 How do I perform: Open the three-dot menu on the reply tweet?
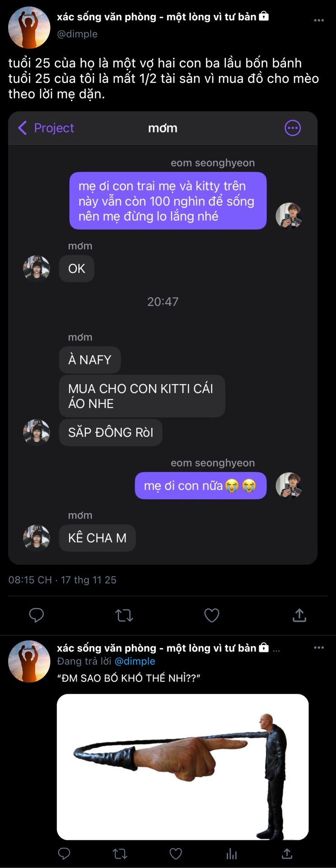coord(319,647)
